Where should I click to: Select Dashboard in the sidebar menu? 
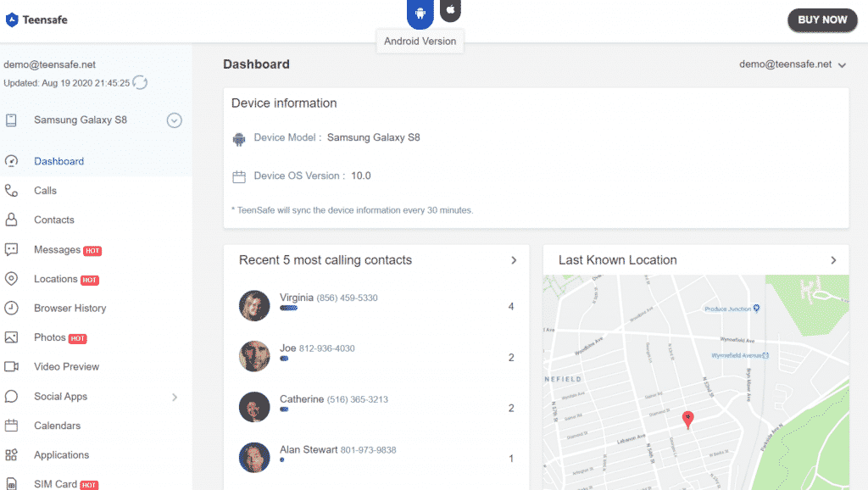tap(59, 161)
